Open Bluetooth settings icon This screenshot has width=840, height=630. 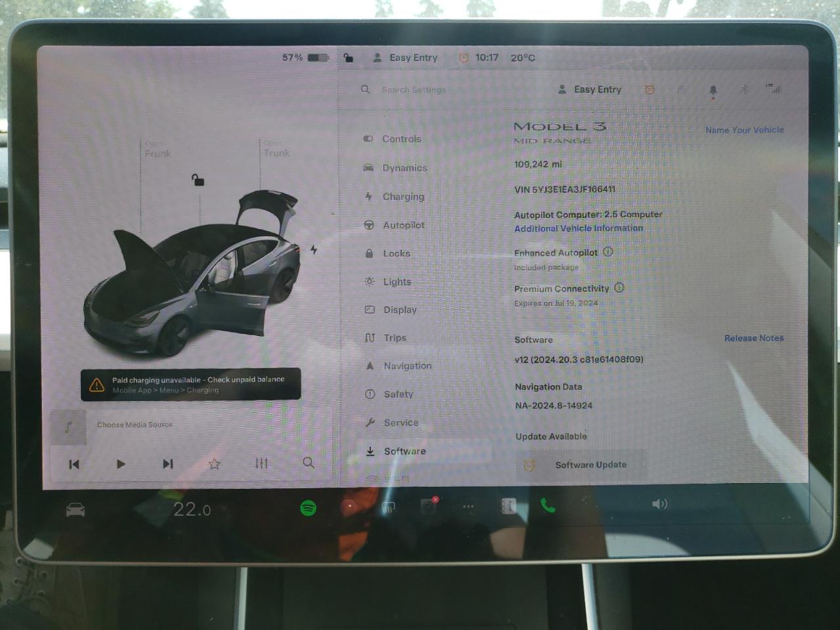(x=744, y=89)
